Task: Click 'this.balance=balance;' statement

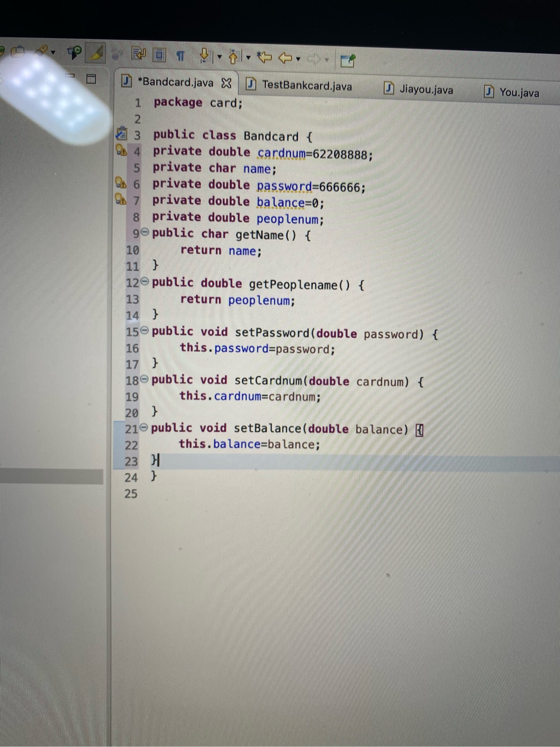Action: coord(249,445)
